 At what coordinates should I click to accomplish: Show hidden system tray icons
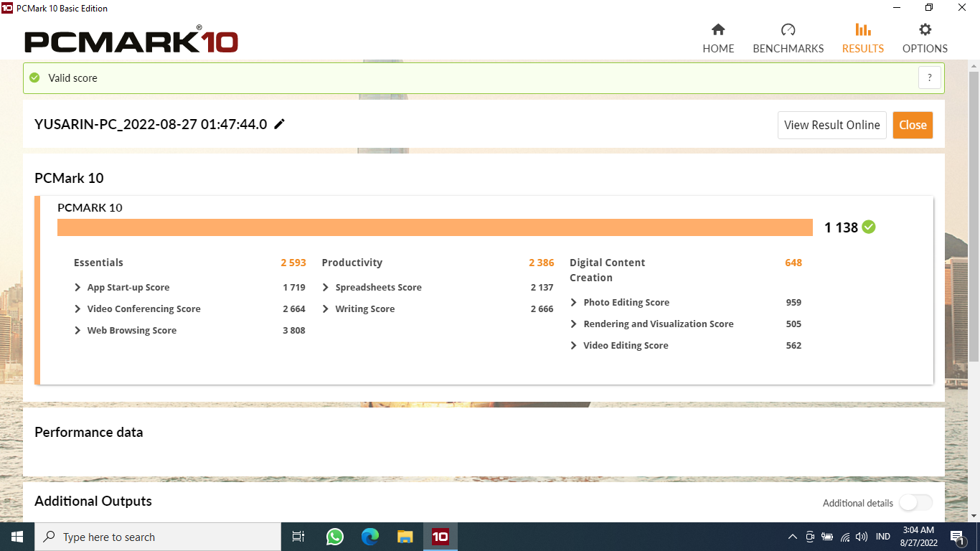(x=792, y=537)
